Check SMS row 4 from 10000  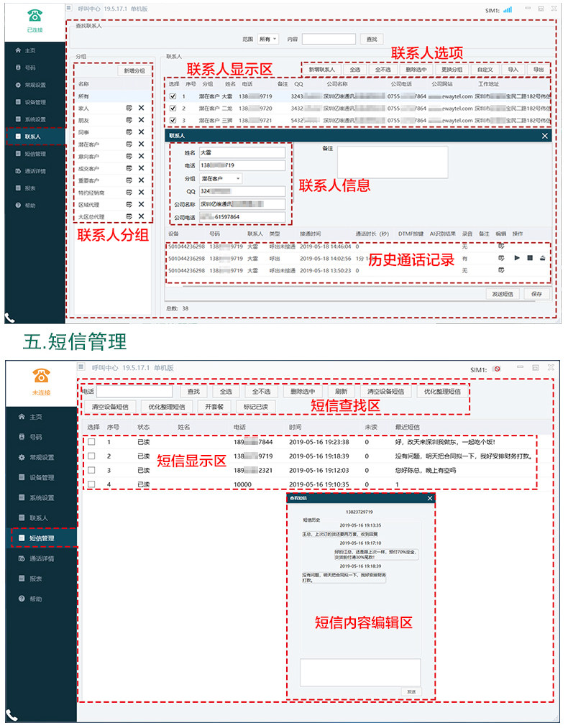tap(91, 484)
